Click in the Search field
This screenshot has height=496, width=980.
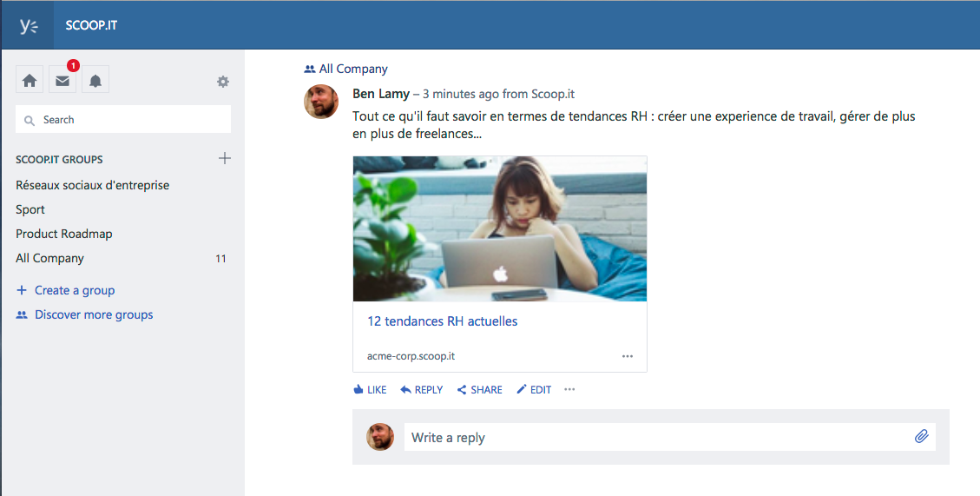(123, 120)
